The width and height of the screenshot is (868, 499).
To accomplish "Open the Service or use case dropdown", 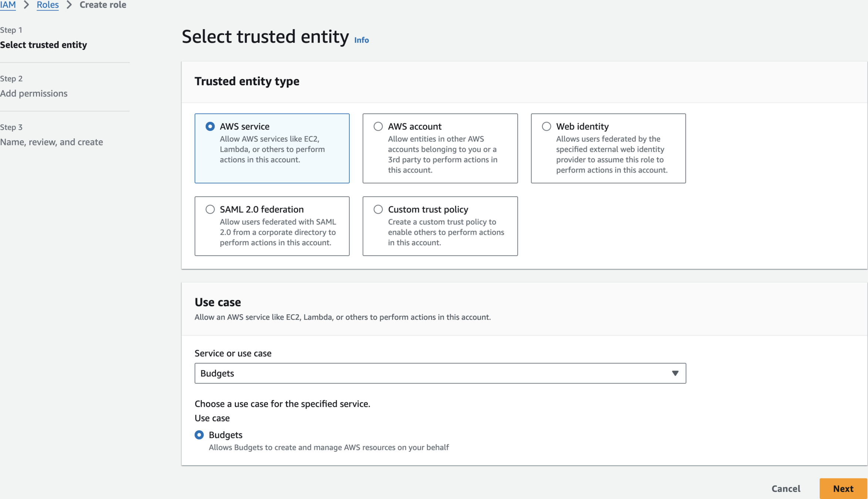I will point(440,373).
